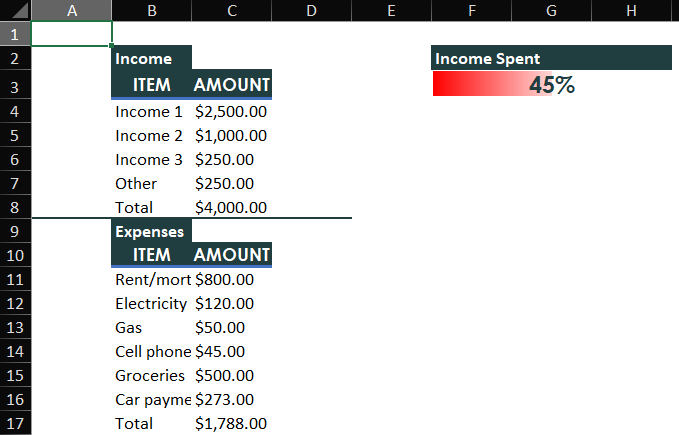
Task: Select the ITEM header in Expenses table
Action: pyautogui.click(x=151, y=255)
